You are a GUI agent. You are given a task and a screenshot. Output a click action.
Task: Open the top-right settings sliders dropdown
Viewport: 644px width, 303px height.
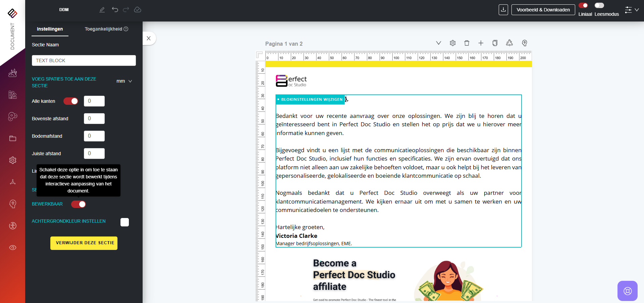point(631,10)
